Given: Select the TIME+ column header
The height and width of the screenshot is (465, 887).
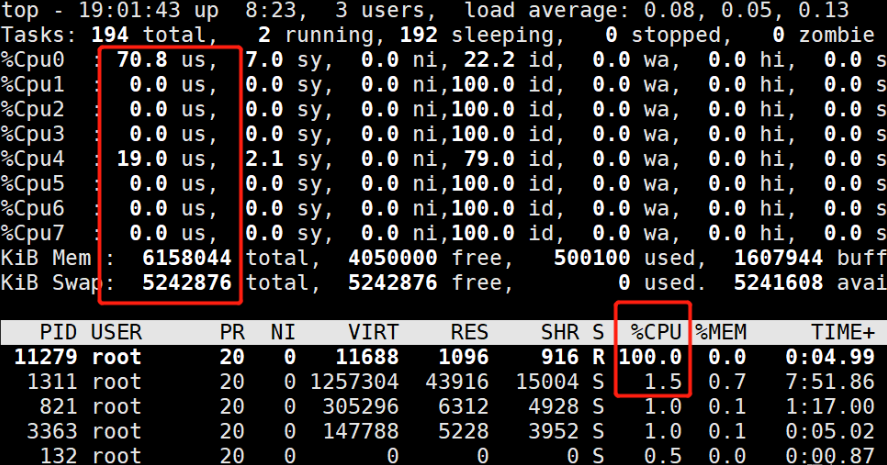Looking at the screenshot, I should click(x=843, y=333).
